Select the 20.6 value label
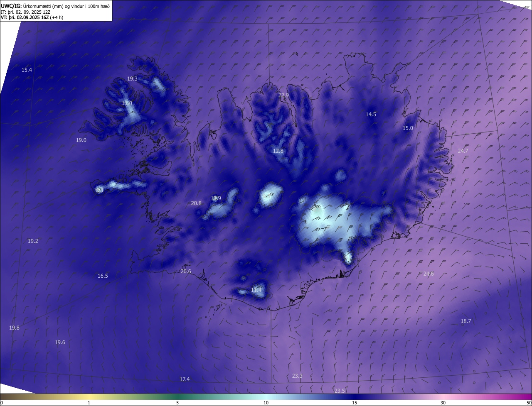 pos(186,271)
